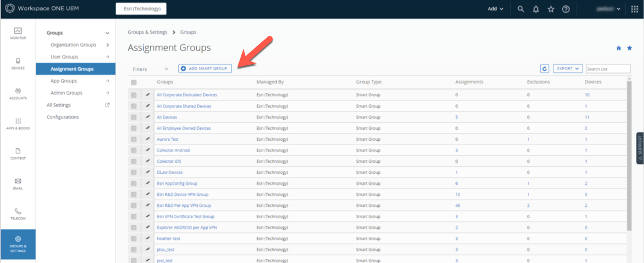Open the apps grid icon in header
644x263 pixels.
(634, 9)
